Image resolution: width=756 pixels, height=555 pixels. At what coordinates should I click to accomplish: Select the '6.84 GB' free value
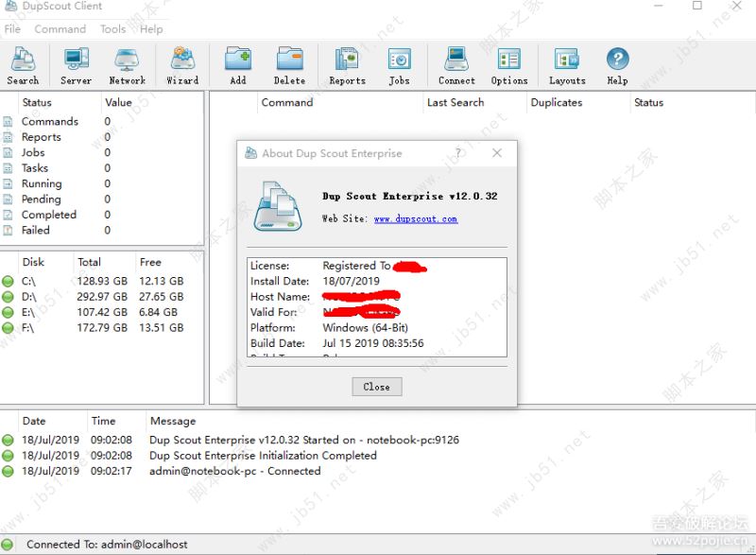(158, 312)
